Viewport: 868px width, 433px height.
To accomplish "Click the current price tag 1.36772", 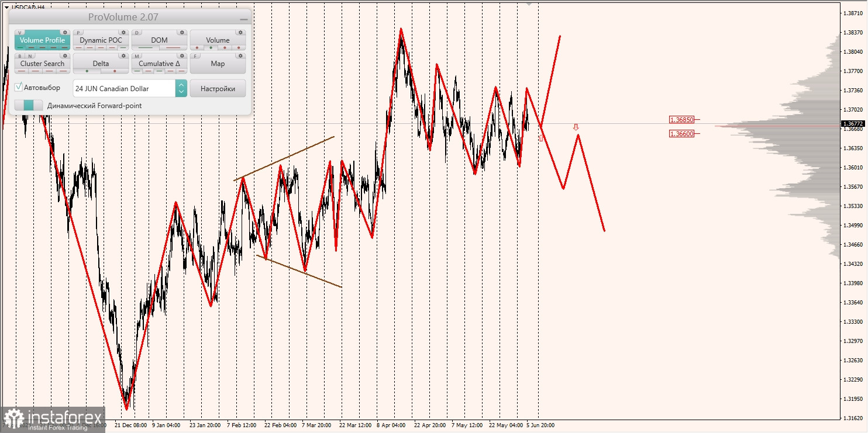I will tap(854, 123).
